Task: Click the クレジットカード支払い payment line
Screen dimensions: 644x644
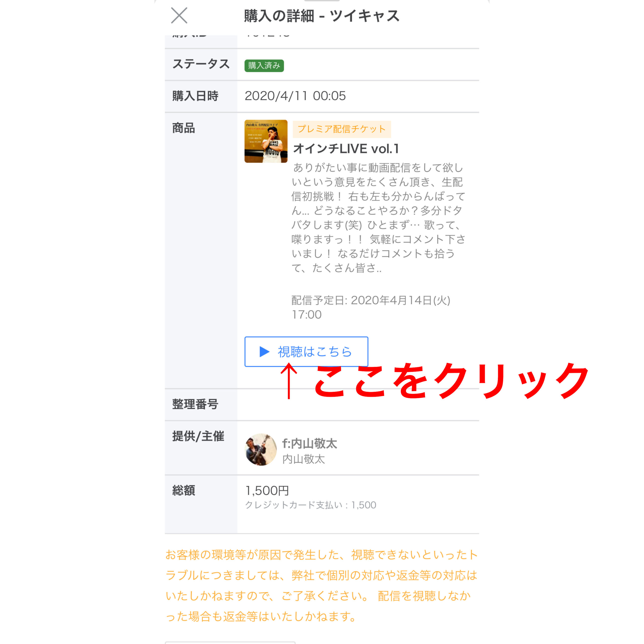Action: pyautogui.click(x=311, y=505)
